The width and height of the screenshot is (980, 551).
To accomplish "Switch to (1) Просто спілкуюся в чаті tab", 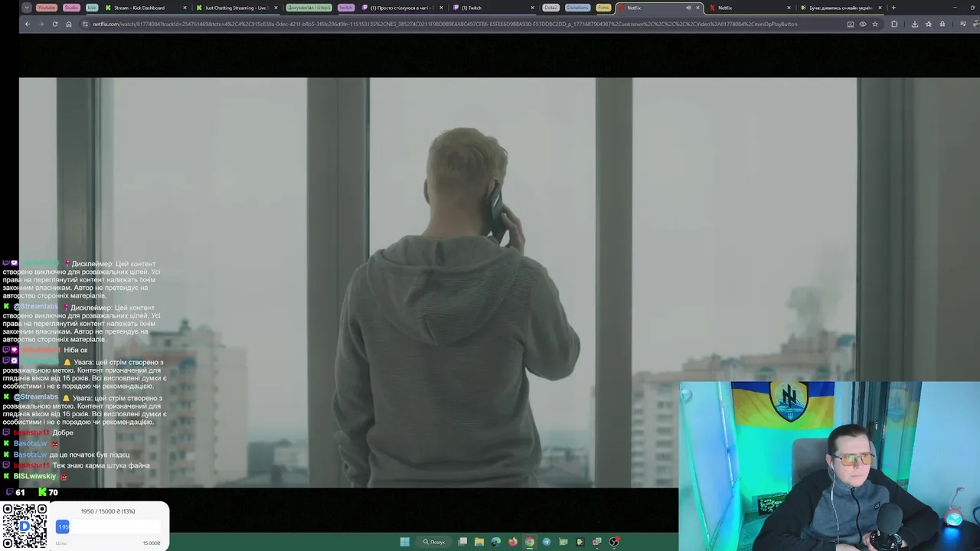I will coord(403,8).
